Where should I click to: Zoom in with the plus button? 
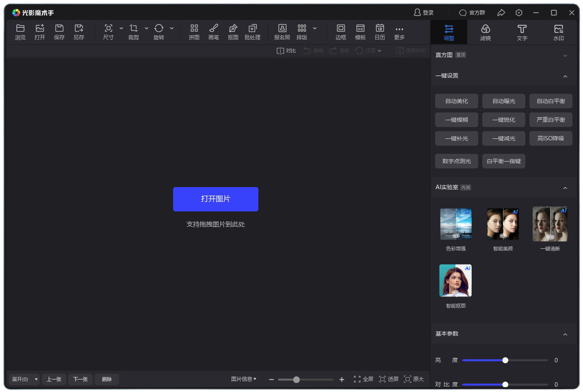coord(342,380)
